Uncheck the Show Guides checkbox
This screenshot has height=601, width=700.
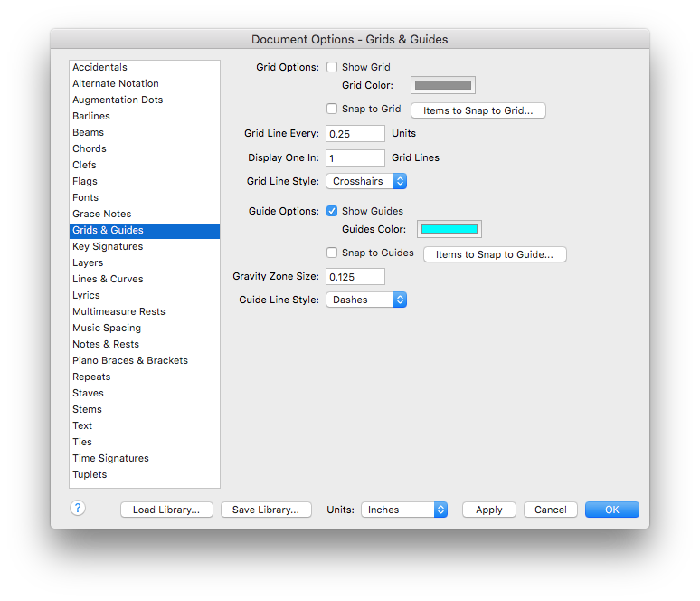(x=332, y=211)
